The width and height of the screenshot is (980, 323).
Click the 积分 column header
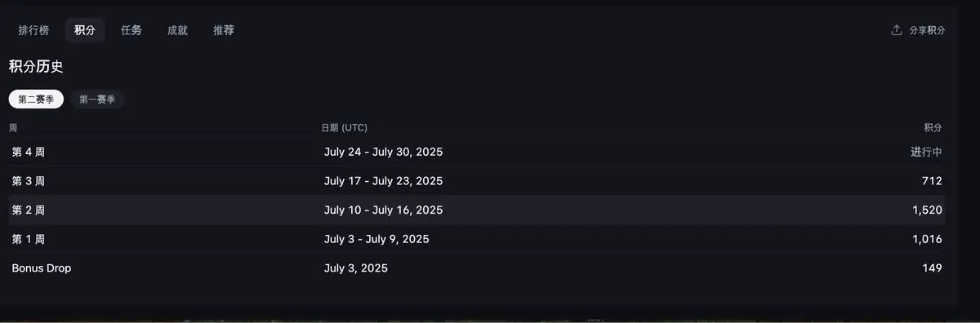933,128
